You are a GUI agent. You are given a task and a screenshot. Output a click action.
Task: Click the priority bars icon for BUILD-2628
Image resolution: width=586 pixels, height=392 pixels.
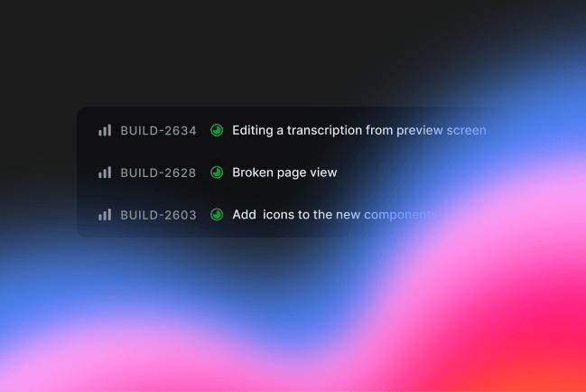pos(105,173)
